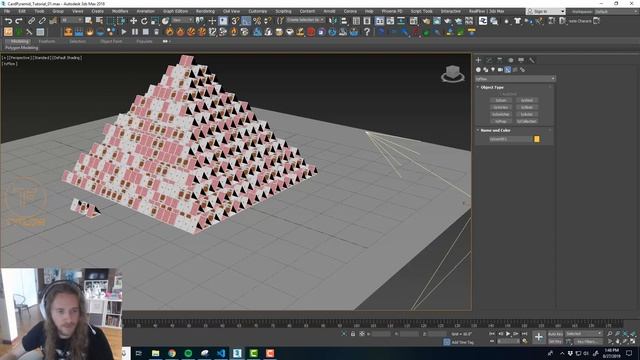
Task: Open the Sign In dropdown
Action: (545, 11)
